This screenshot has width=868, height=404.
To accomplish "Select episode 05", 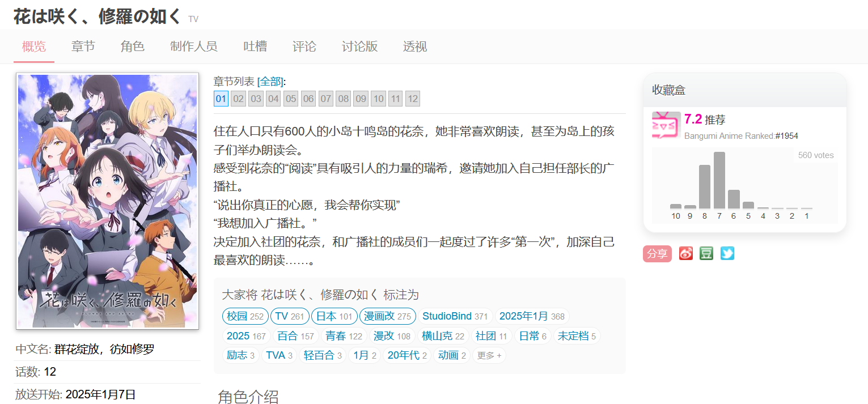I will point(291,99).
